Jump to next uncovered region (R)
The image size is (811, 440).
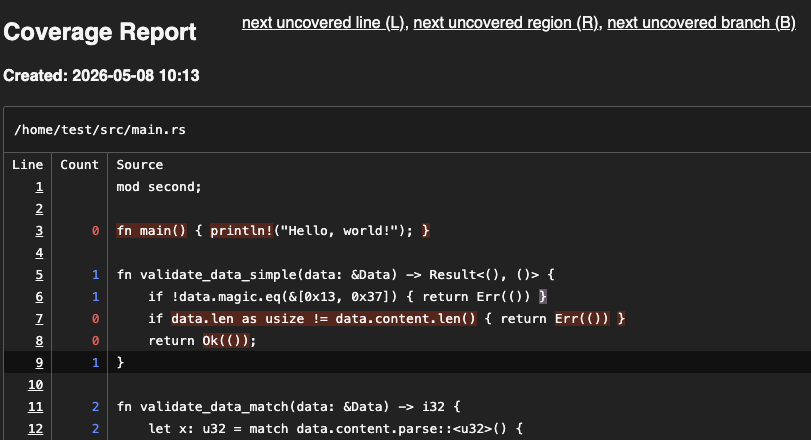coord(505,23)
